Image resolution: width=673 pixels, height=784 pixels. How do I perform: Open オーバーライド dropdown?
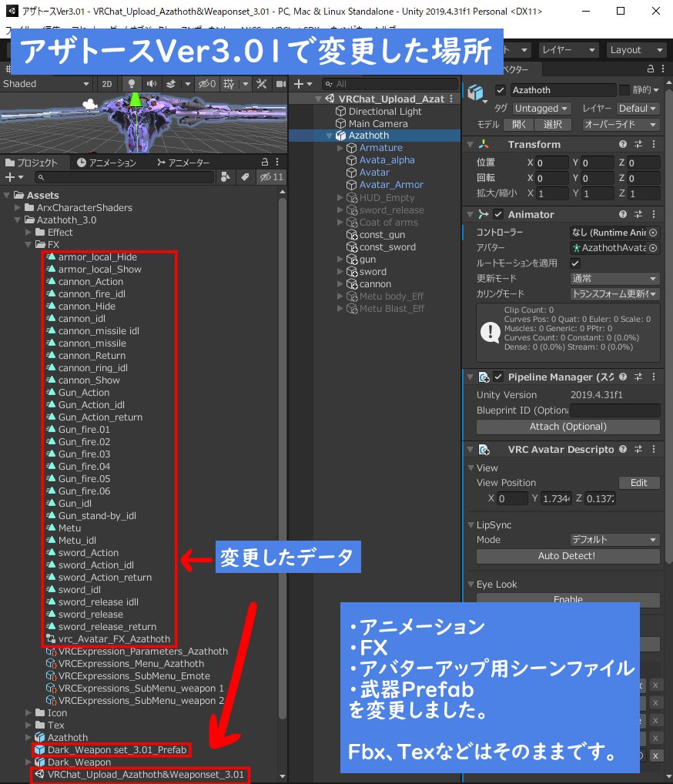click(x=621, y=125)
